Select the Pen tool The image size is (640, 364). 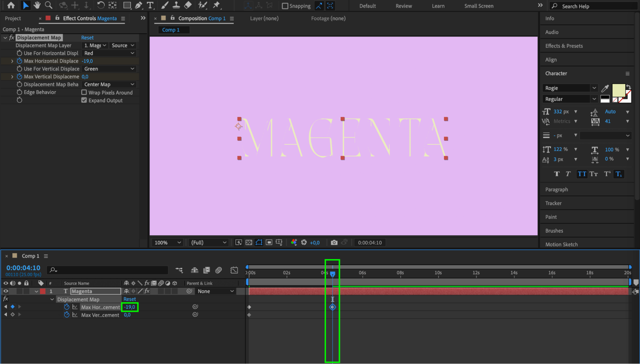139,5
